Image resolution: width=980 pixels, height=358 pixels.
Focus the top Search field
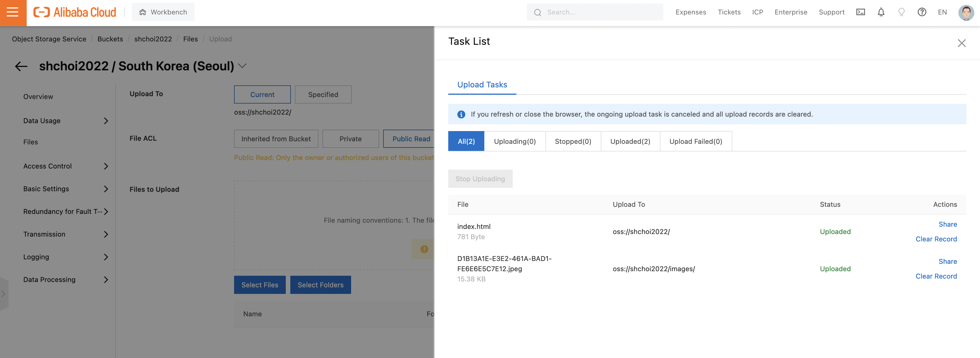595,12
